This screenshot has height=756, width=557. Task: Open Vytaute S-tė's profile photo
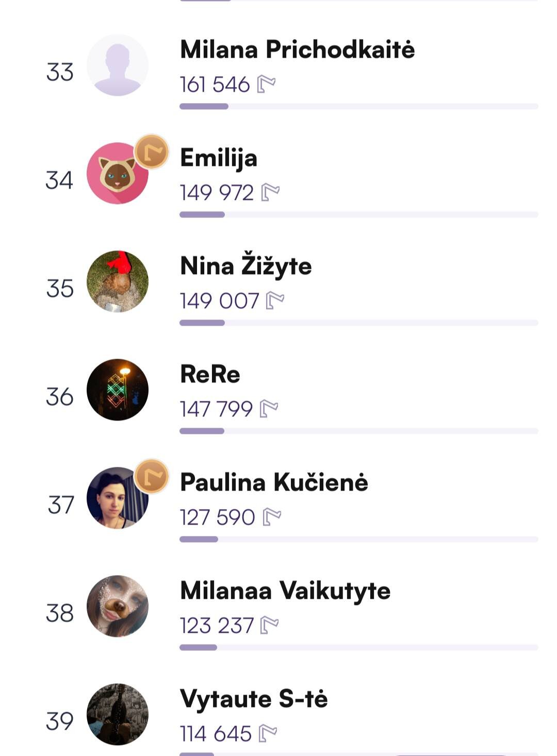[x=118, y=714]
